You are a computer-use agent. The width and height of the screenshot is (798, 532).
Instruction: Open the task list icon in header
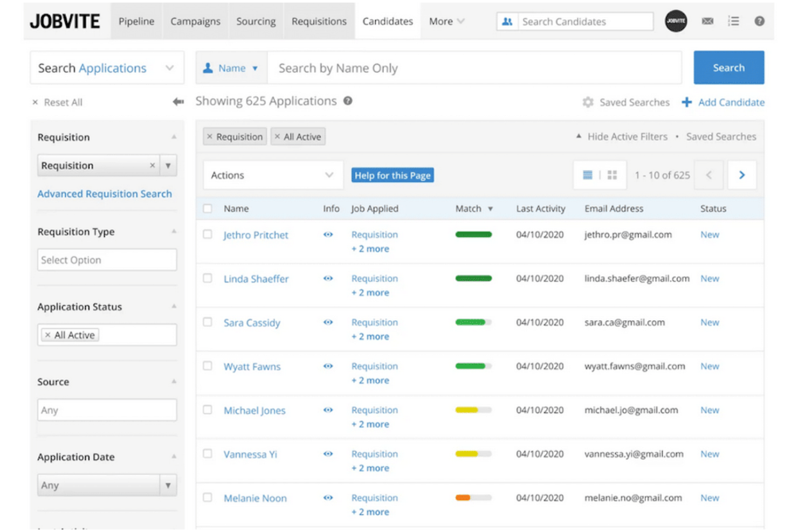tap(733, 21)
